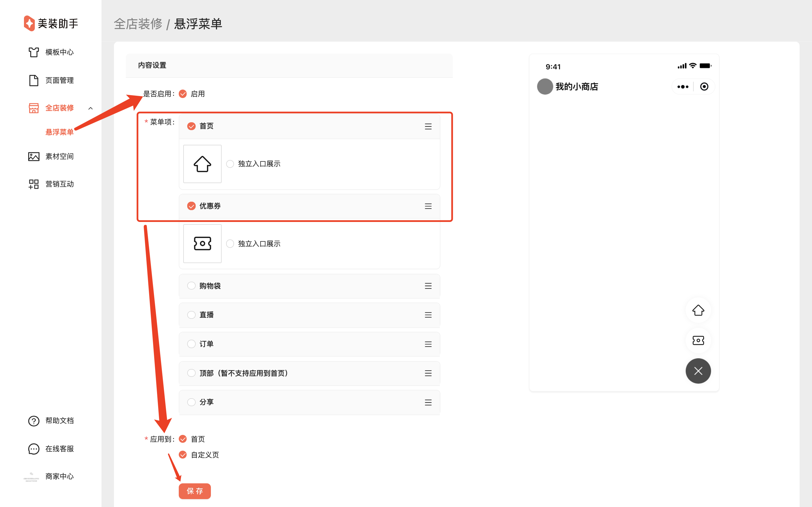
Task: Toggle 独立入口展示 under 首页
Action: click(x=230, y=164)
